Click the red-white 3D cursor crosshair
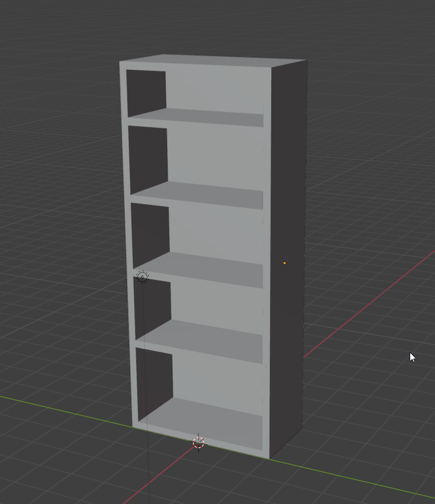Viewport: 435px width, 504px height. click(x=198, y=443)
